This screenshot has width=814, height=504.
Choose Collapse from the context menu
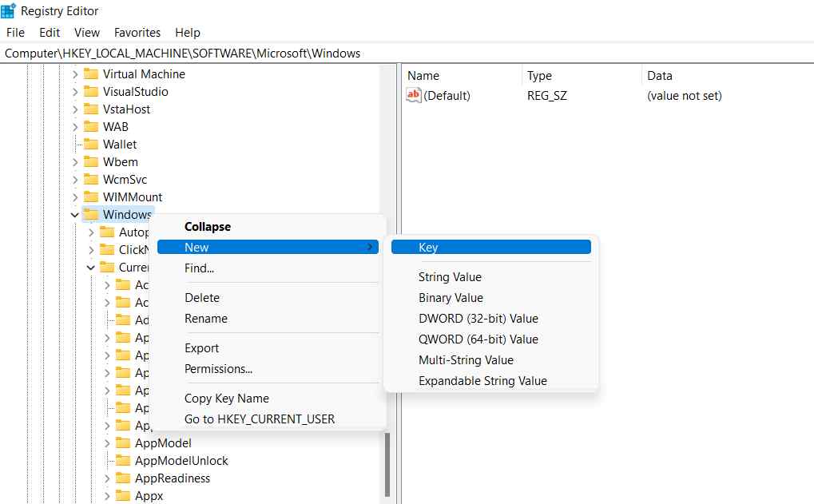point(268,227)
